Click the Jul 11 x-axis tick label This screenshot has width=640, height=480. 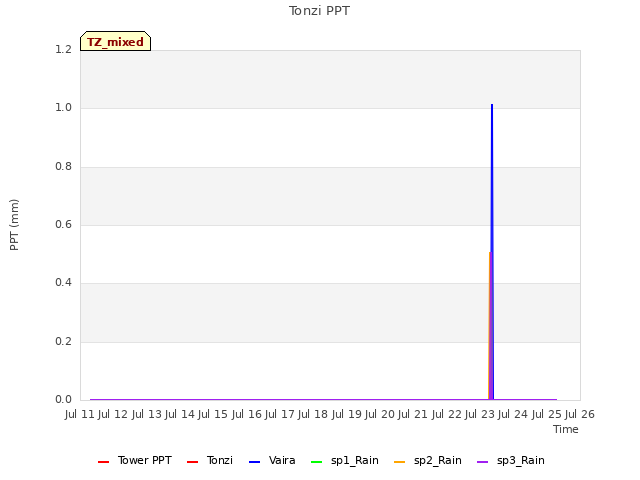[x=80, y=414]
